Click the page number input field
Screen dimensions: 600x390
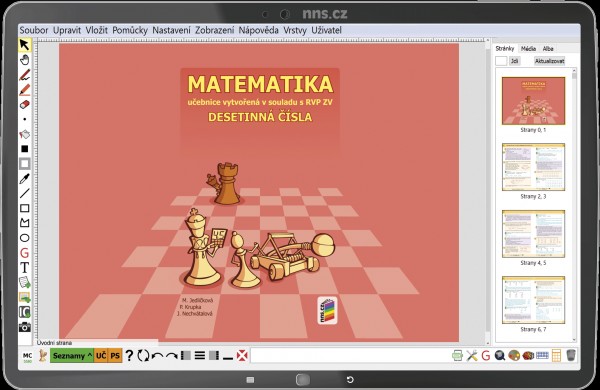(501, 61)
